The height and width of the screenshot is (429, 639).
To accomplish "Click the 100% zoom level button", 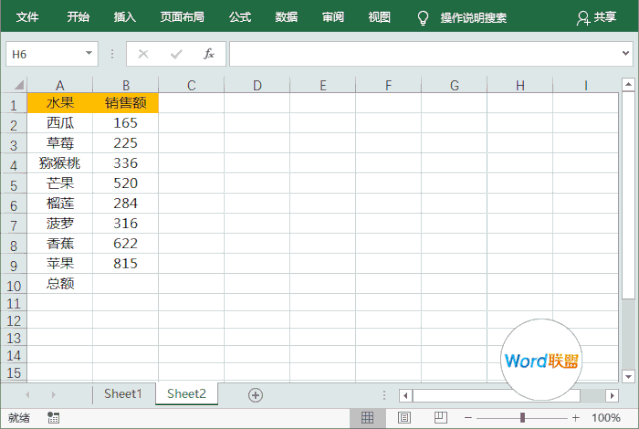I will (x=606, y=417).
